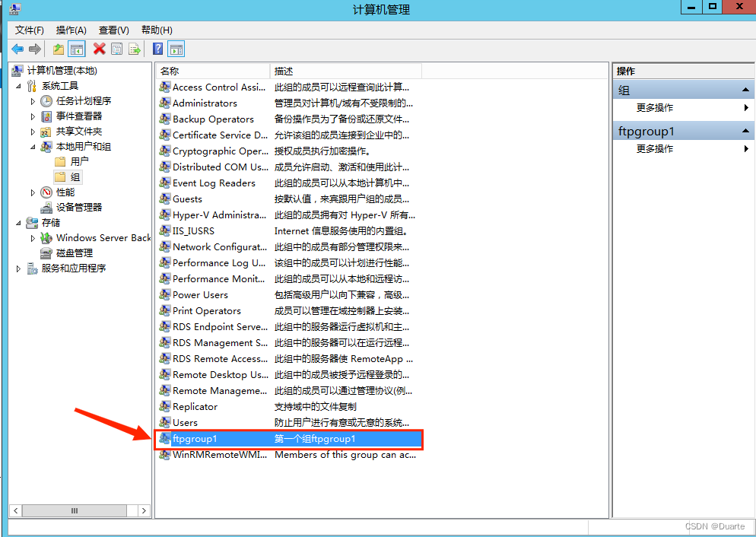This screenshot has height=537, width=756.
Task: Click the tree pane scroll right arrow
Action: 144,510
